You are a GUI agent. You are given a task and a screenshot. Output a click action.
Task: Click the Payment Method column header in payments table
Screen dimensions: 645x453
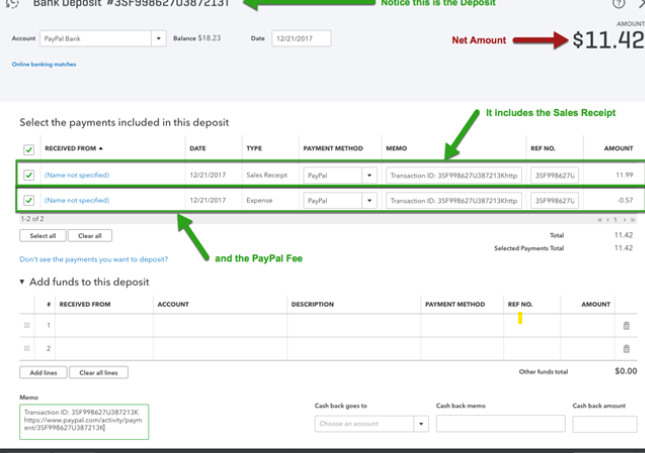pos(333,148)
